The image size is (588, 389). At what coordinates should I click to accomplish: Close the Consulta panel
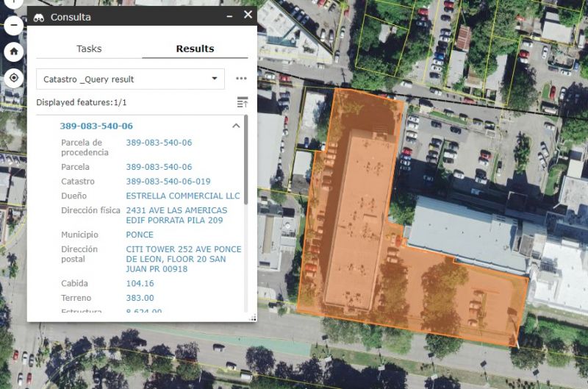click(248, 15)
